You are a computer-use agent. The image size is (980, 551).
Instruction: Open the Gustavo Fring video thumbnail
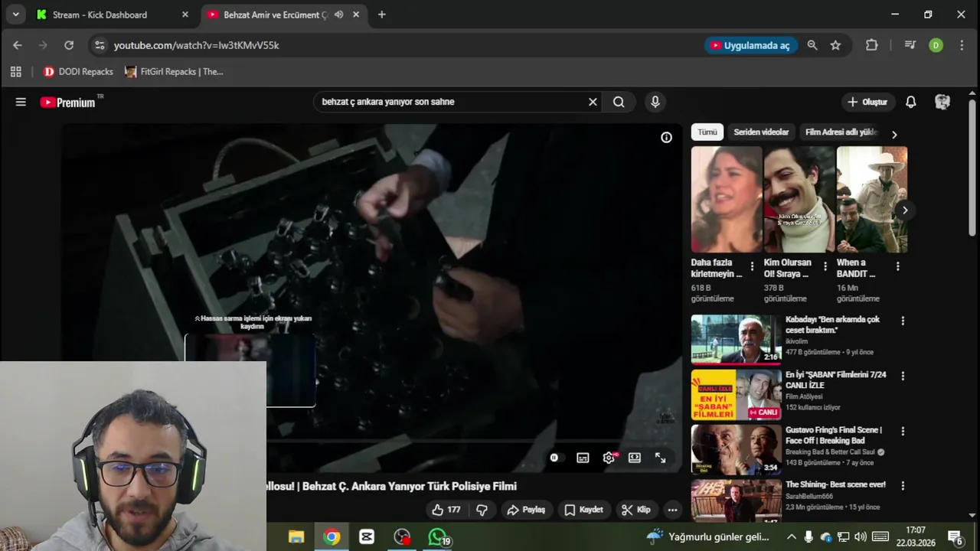pyautogui.click(x=736, y=449)
